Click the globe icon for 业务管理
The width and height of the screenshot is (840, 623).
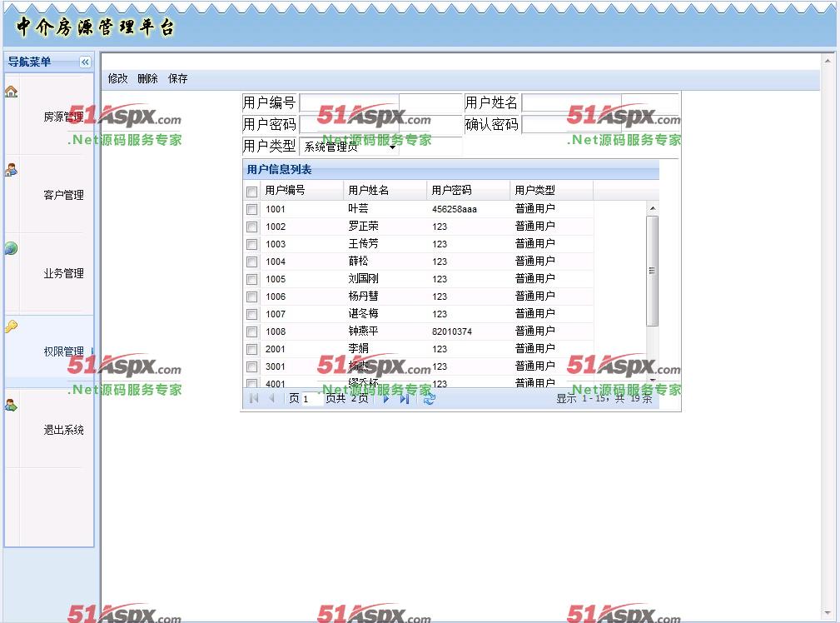click(x=11, y=248)
